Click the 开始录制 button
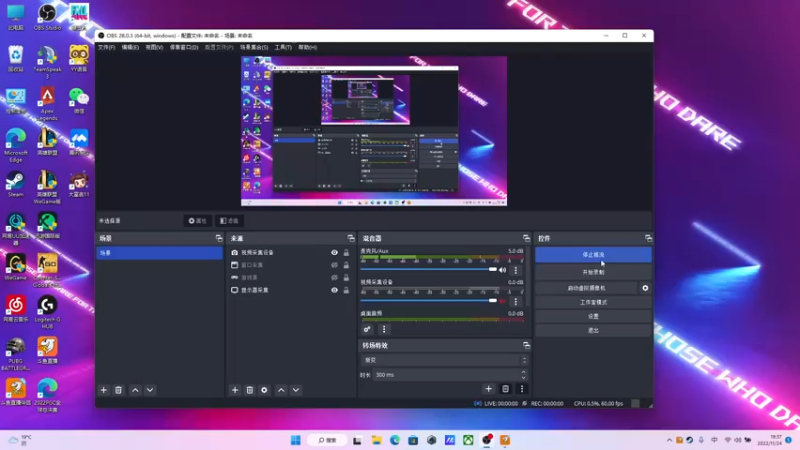The width and height of the screenshot is (800, 450). [x=593, y=272]
